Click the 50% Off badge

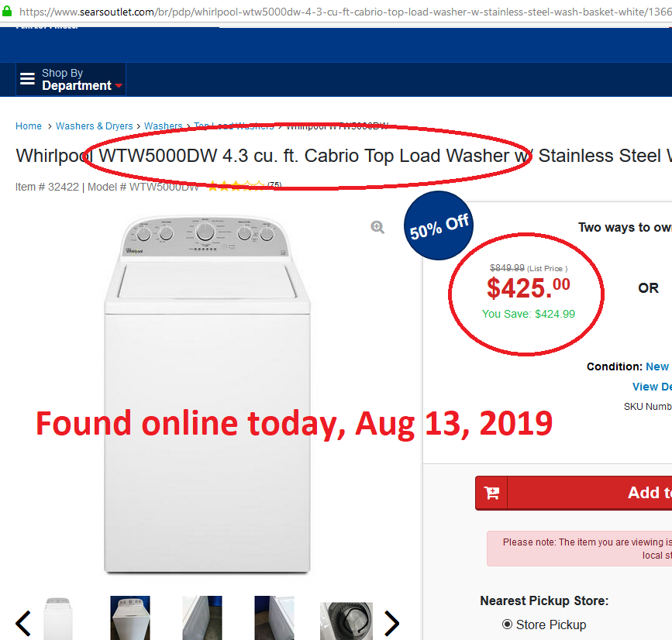pos(439,227)
